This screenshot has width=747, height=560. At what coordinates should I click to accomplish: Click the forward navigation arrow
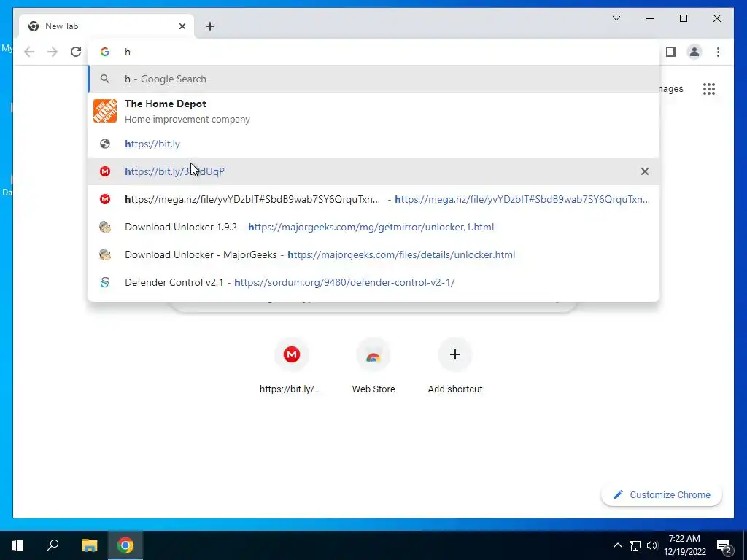[x=53, y=52]
